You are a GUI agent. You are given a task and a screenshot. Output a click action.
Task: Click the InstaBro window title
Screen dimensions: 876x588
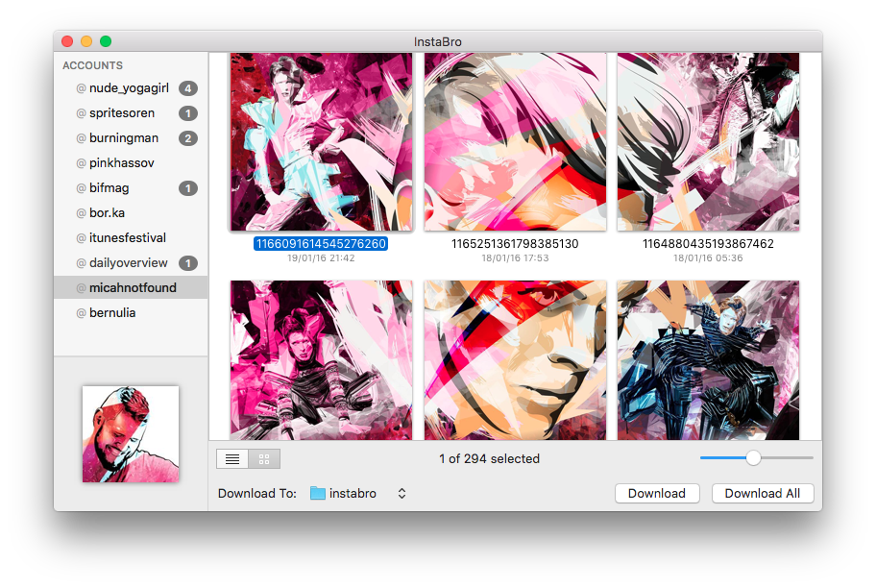pos(437,42)
